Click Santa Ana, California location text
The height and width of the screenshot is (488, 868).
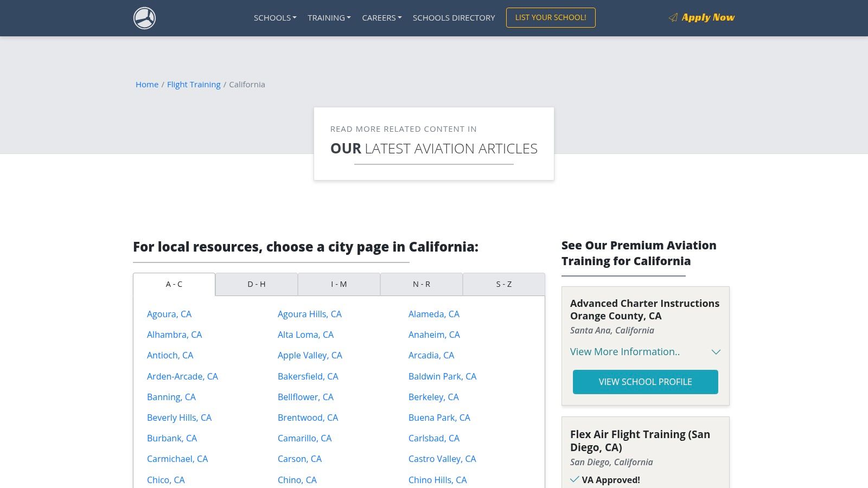coord(612,330)
